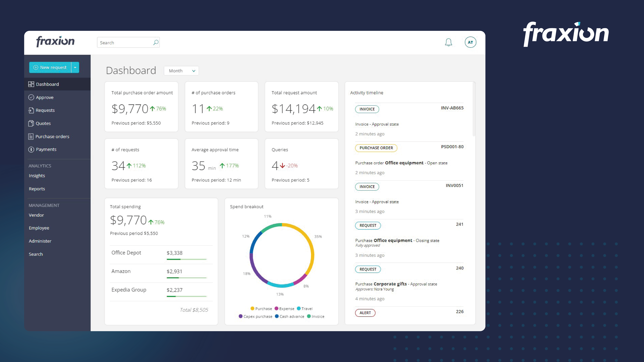Click the Employee management link

39,228
